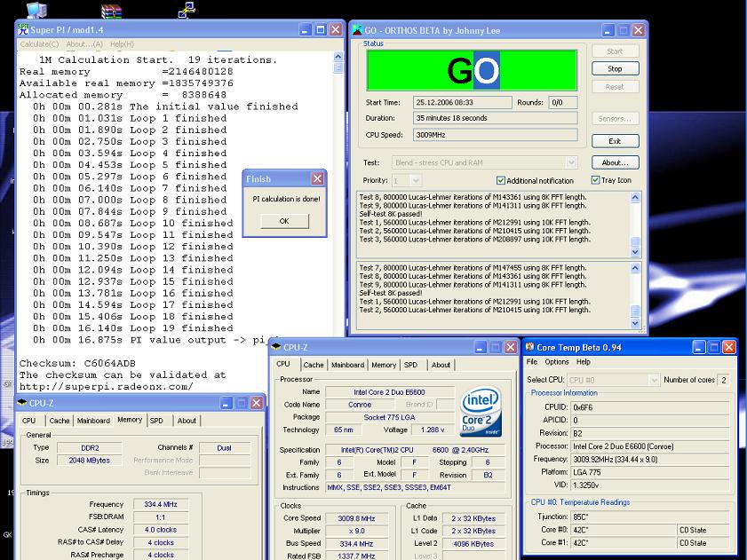Click the About... button in ORTHOS
The height and width of the screenshot is (560, 747).
point(615,162)
